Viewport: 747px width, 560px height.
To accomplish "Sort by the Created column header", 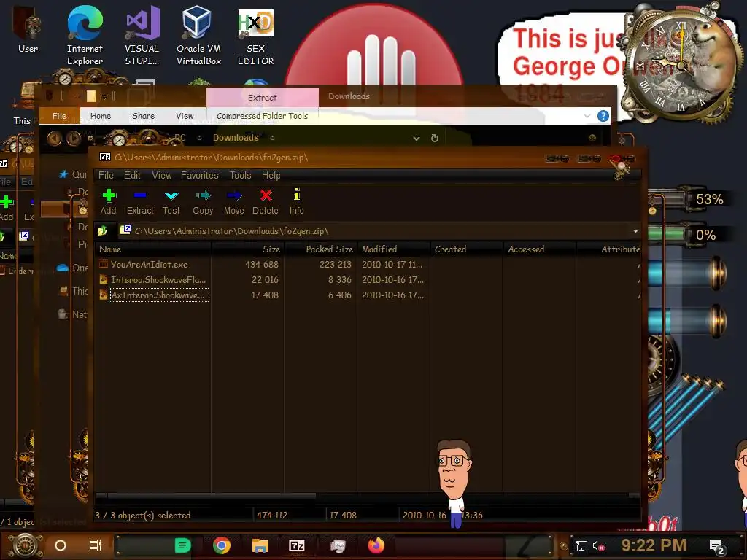I will click(x=467, y=249).
